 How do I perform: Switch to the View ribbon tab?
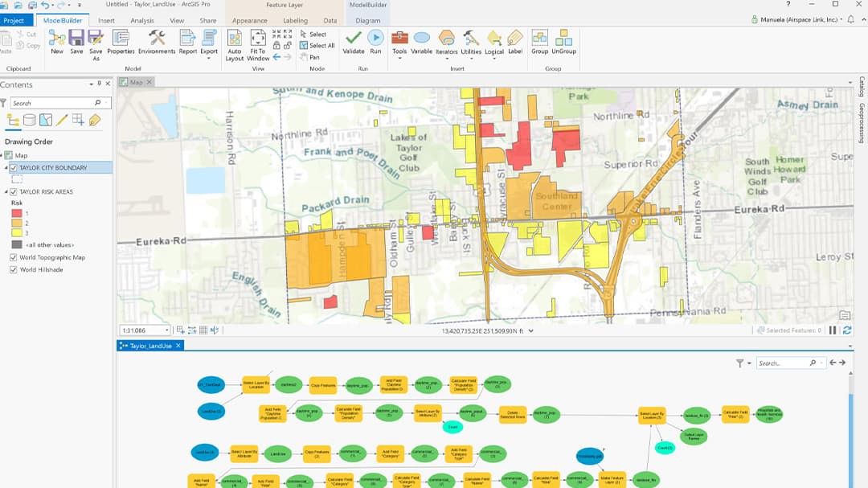click(x=177, y=20)
